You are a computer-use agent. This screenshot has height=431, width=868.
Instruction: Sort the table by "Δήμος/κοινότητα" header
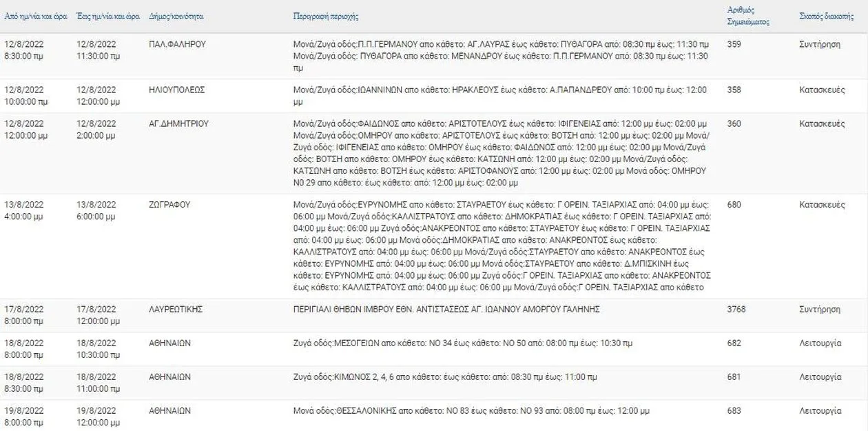[176, 16]
